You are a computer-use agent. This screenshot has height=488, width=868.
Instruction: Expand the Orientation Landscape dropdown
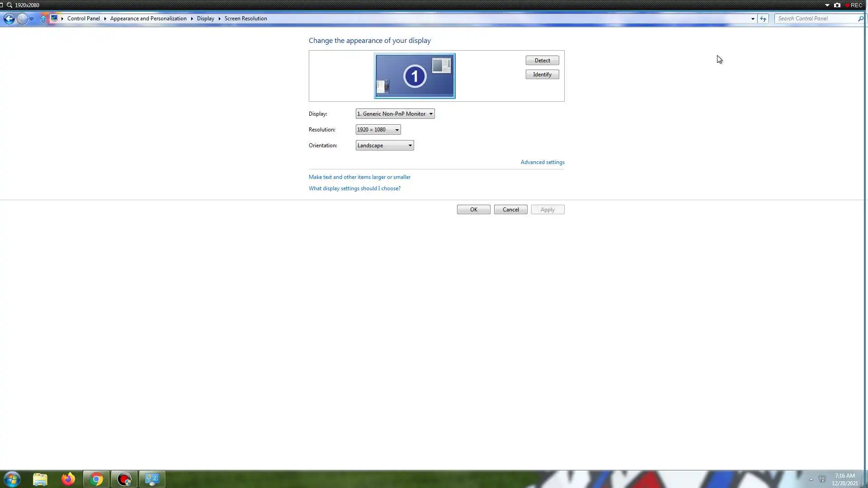coord(384,145)
